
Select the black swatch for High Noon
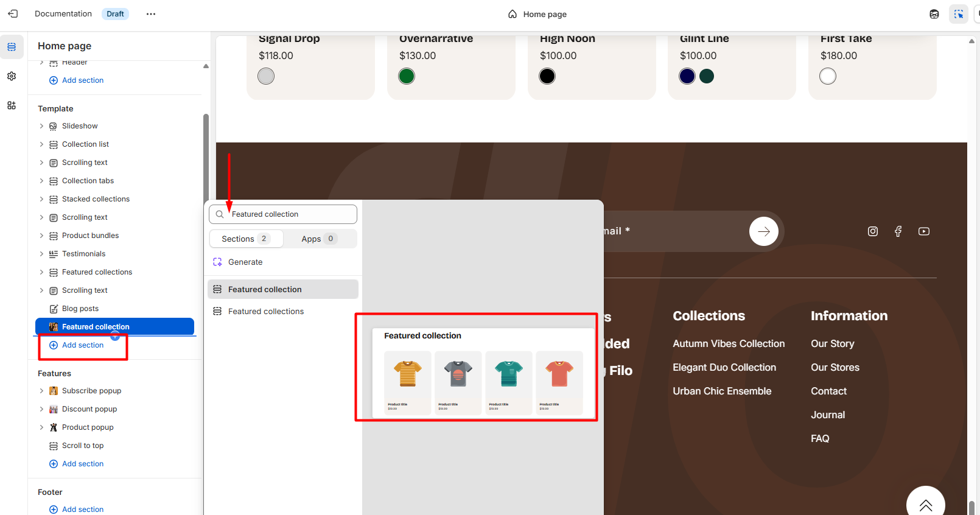(x=547, y=76)
